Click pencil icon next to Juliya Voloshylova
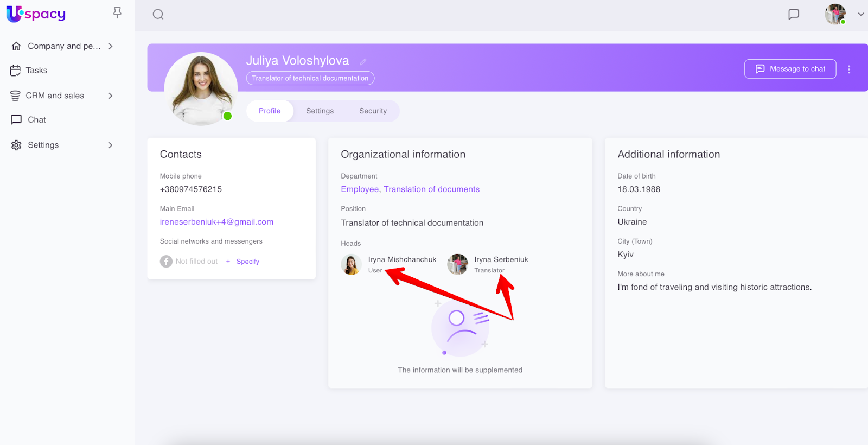 click(x=363, y=62)
